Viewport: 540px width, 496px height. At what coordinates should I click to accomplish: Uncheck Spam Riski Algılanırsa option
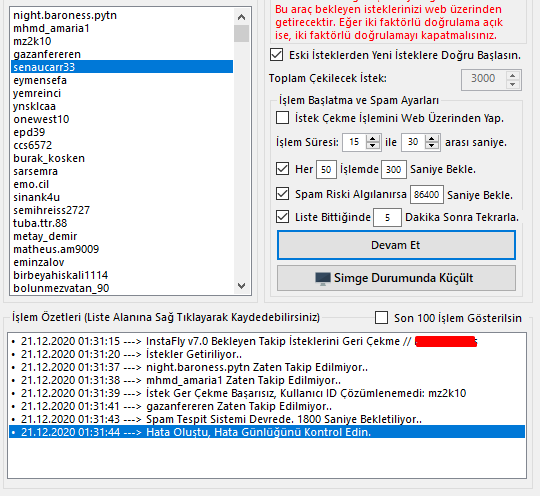click(283, 194)
